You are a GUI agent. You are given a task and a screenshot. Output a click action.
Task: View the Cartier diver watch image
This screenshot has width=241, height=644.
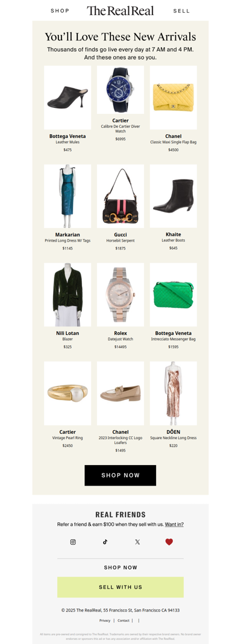coord(120,90)
